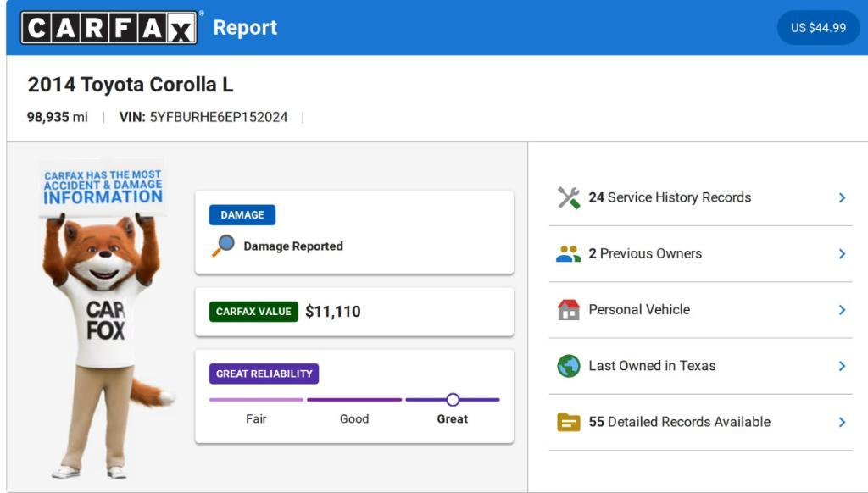This screenshot has height=493, width=868.
Task: Click the previous owners people icon
Action: point(569,254)
